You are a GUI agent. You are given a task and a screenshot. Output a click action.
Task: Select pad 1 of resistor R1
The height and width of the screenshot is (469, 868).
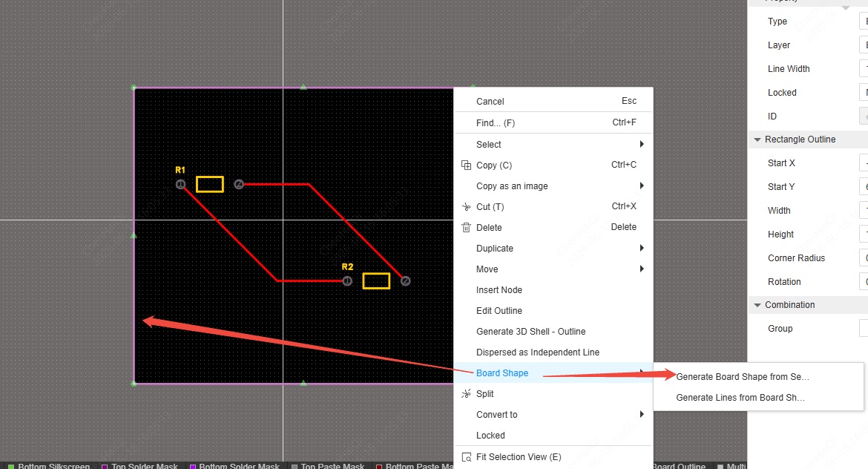pyautogui.click(x=180, y=184)
